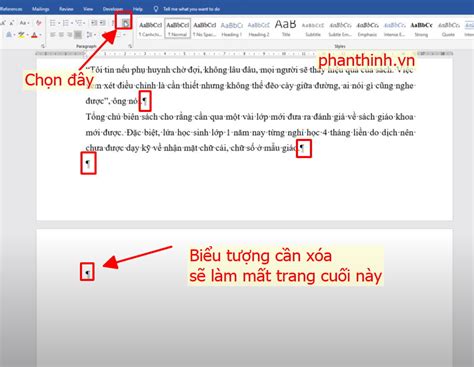Open the Change Case dropdown arrow
Screen dimensions: 474x367
pyautogui.click(x=29, y=23)
